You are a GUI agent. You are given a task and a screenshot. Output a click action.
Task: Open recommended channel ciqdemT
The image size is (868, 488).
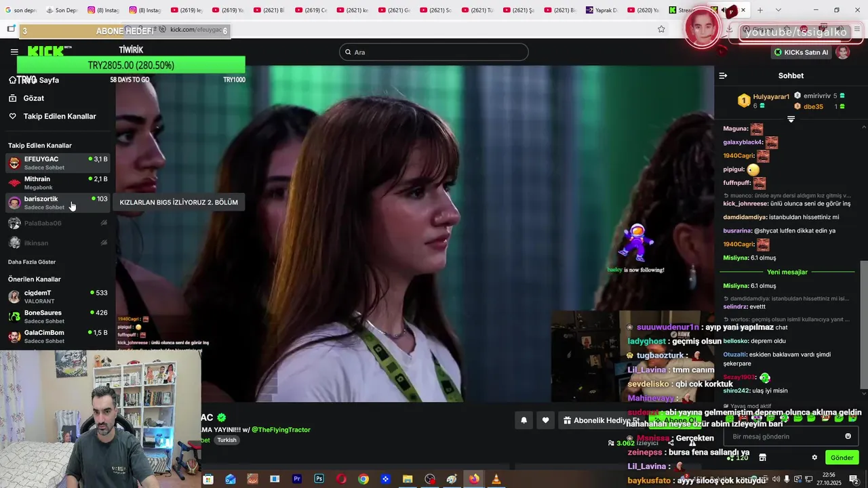58,297
